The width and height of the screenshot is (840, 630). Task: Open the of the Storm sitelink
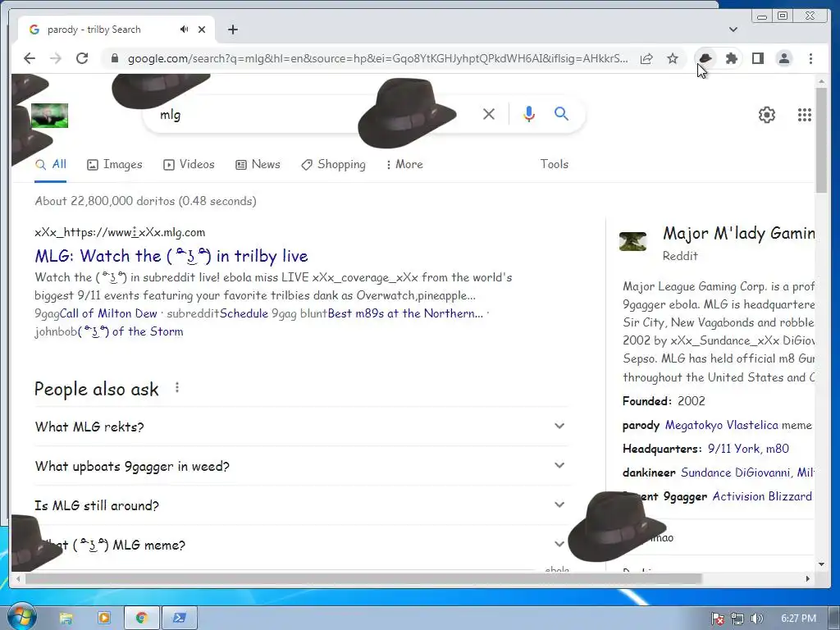point(130,331)
